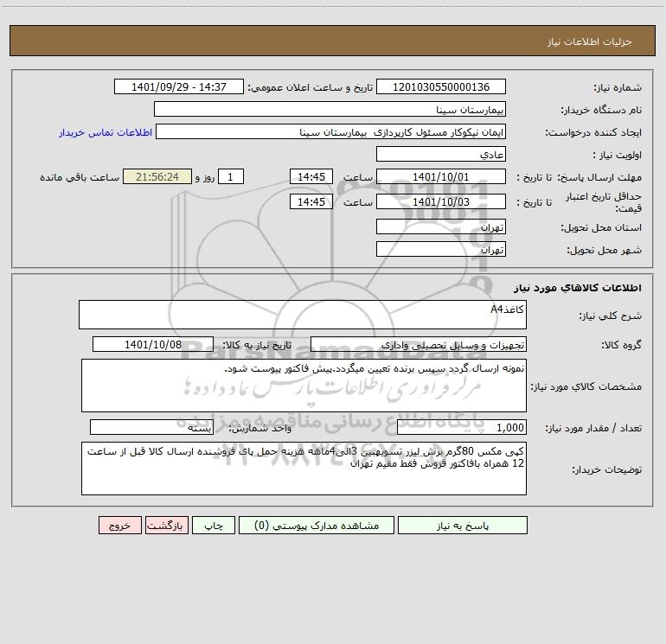The height and width of the screenshot is (644, 666).
Task: Click the announcement date field 1401/09/29 - 14:37
Action: (x=179, y=86)
